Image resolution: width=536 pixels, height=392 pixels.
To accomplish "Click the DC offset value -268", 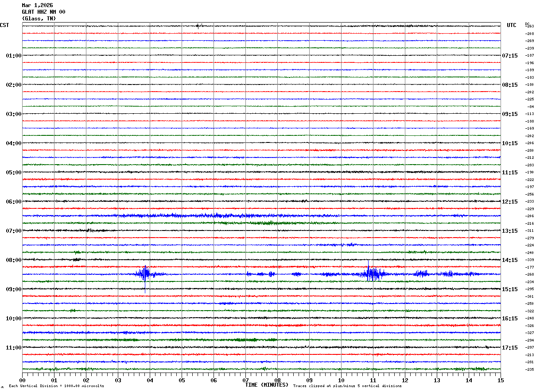I will [529, 275].
